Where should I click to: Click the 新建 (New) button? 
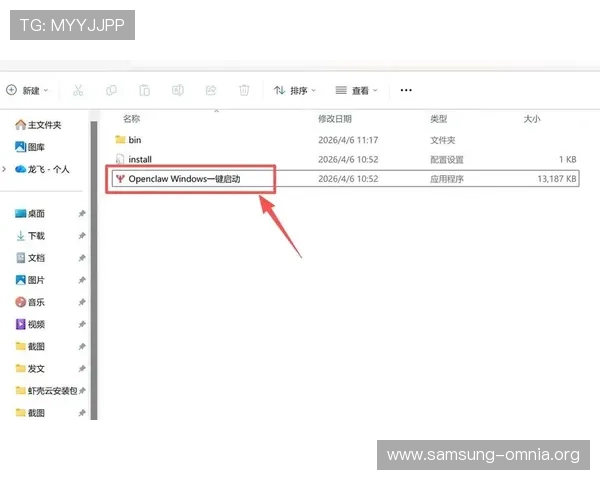pos(28,90)
